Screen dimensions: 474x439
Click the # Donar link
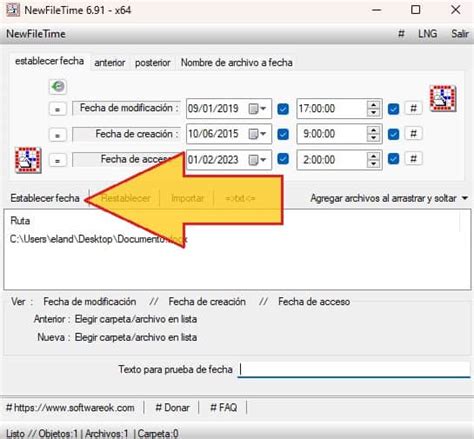coord(172,408)
